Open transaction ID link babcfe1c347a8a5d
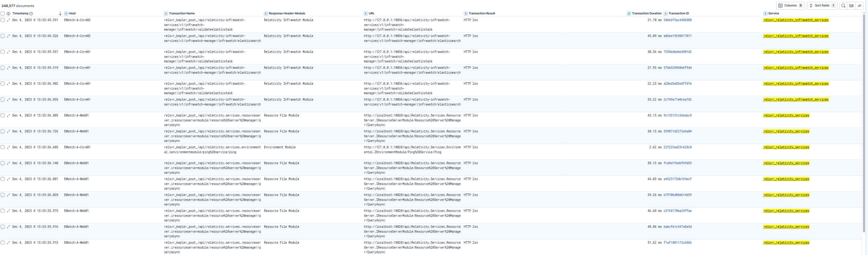 click(678, 227)
